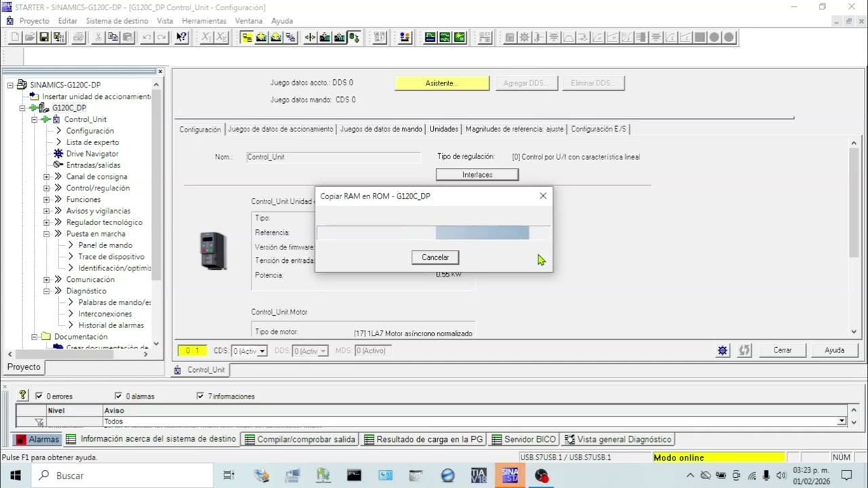Viewport: 868px width, 488px height.
Task: Open the notification center icon
Action: (x=846, y=476)
